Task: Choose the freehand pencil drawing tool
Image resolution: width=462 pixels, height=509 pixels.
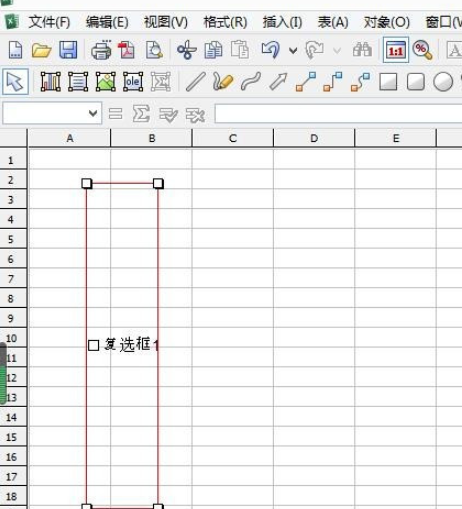Action: tap(223, 81)
